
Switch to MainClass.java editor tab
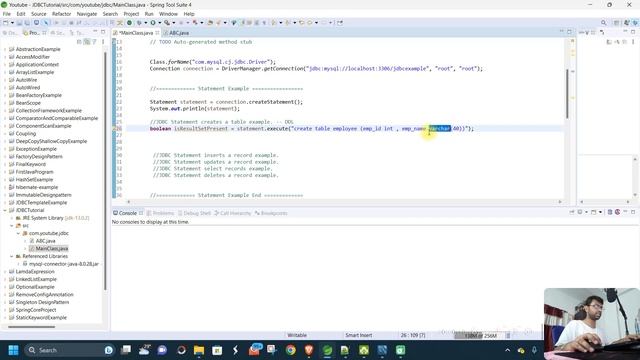pos(136,33)
